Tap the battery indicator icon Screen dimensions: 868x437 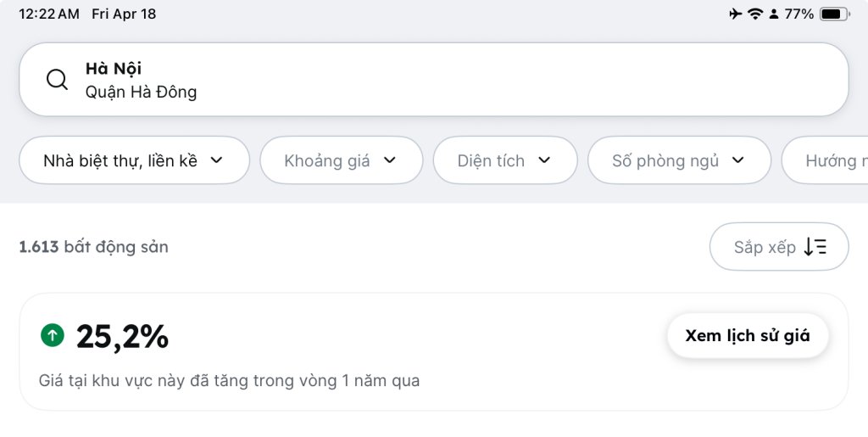click(834, 14)
